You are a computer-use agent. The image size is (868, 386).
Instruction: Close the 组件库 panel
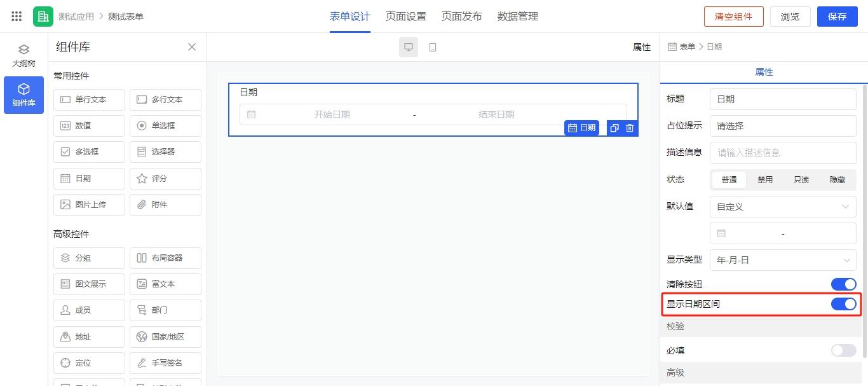192,47
